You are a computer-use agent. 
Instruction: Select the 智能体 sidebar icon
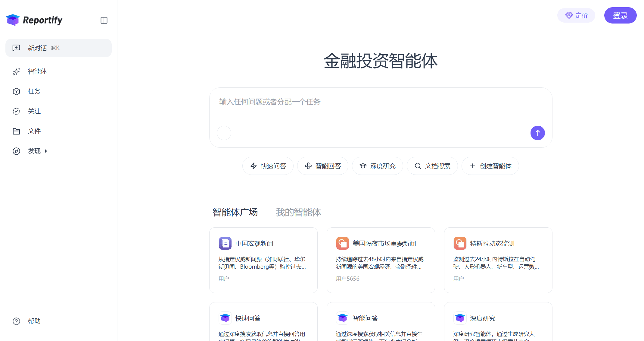pos(37,71)
